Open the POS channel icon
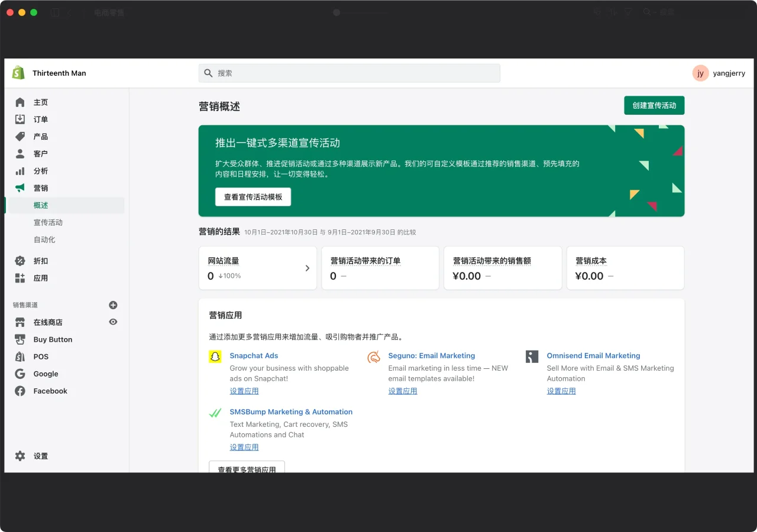The height and width of the screenshot is (532, 757). (x=20, y=356)
